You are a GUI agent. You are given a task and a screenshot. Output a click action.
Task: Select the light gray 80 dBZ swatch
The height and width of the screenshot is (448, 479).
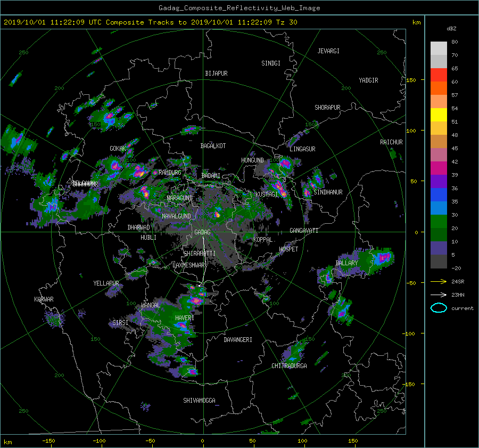point(439,48)
